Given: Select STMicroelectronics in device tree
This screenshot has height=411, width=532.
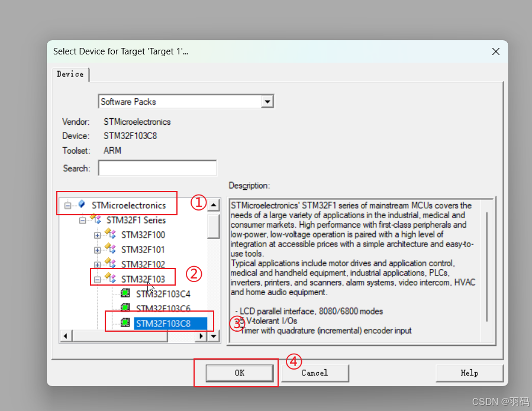Looking at the screenshot, I should click(x=128, y=206).
